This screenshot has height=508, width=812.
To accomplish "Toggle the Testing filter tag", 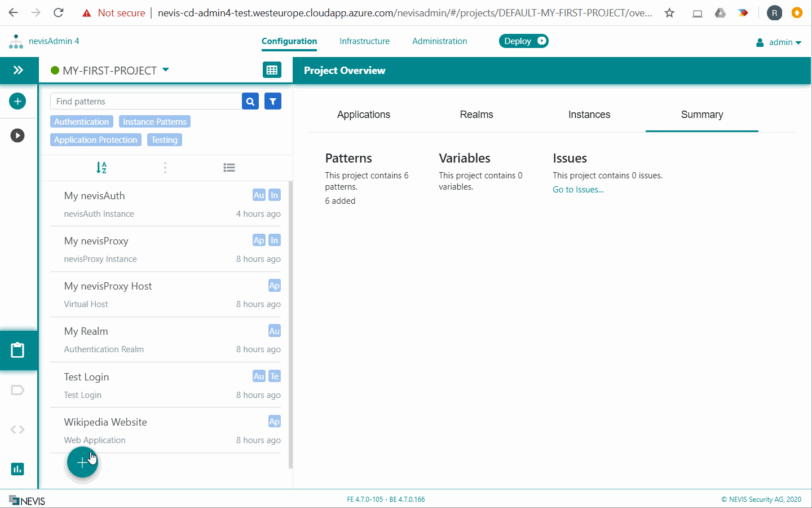I will (x=165, y=140).
